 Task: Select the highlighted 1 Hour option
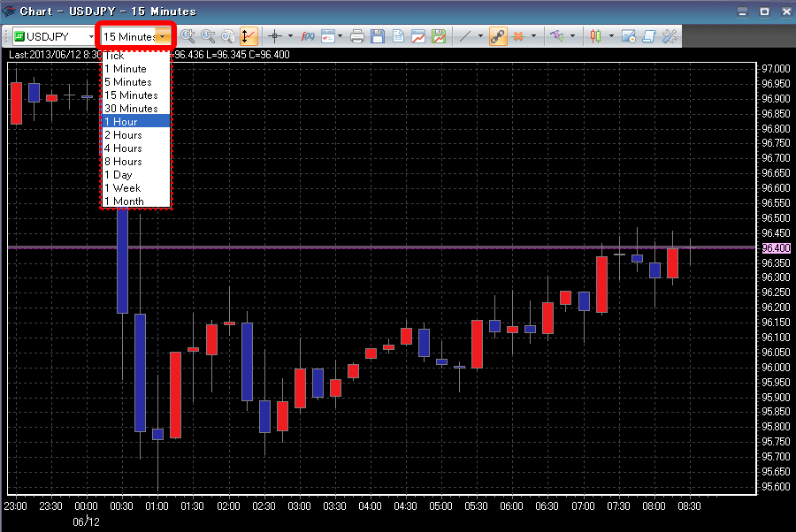point(136,122)
